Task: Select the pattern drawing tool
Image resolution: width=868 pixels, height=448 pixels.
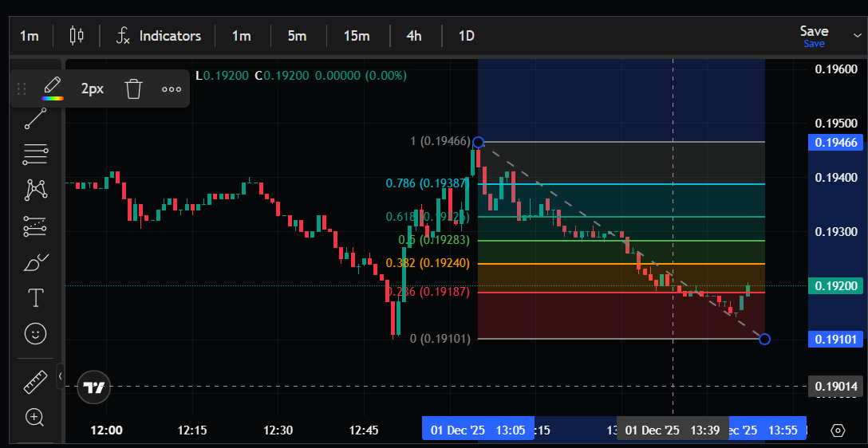Action: tap(35, 190)
